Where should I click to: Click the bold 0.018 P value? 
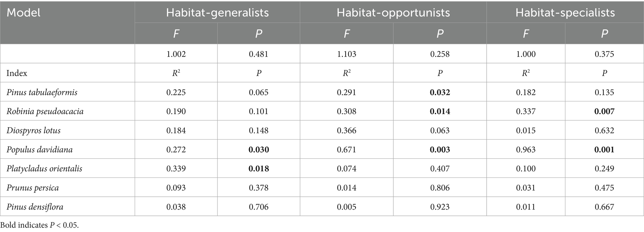tap(259, 169)
